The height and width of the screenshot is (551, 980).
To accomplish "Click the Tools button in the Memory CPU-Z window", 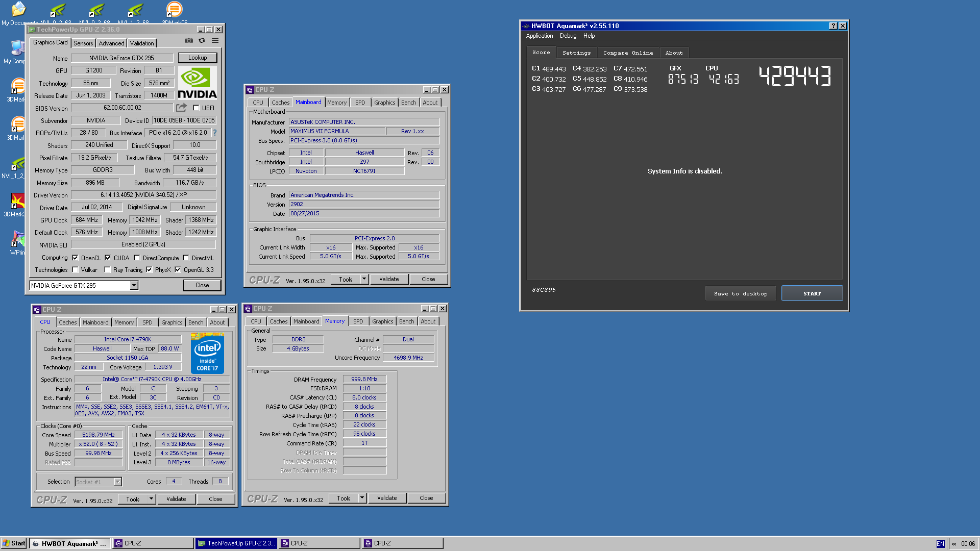I will (344, 498).
